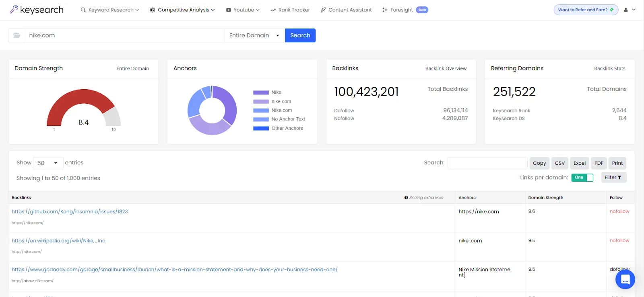The width and height of the screenshot is (644, 297).
Task: Click the Youtube play icon in navbar
Action: (x=229, y=10)
